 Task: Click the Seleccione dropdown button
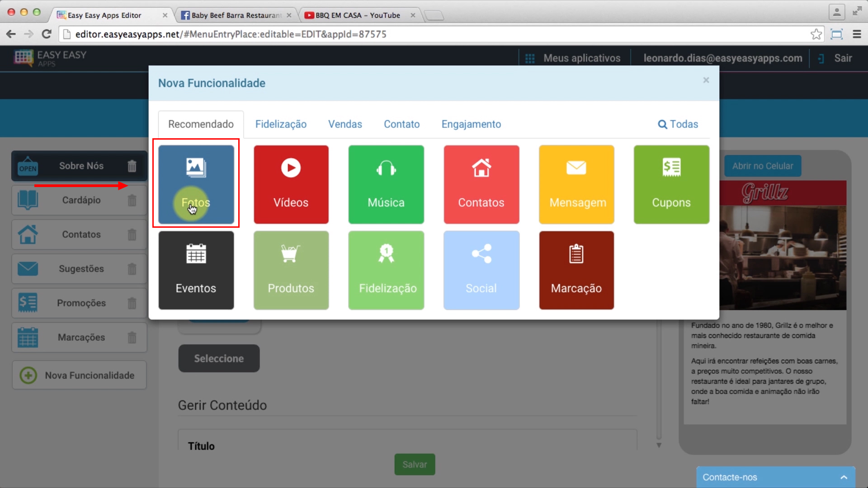point(219,358)
